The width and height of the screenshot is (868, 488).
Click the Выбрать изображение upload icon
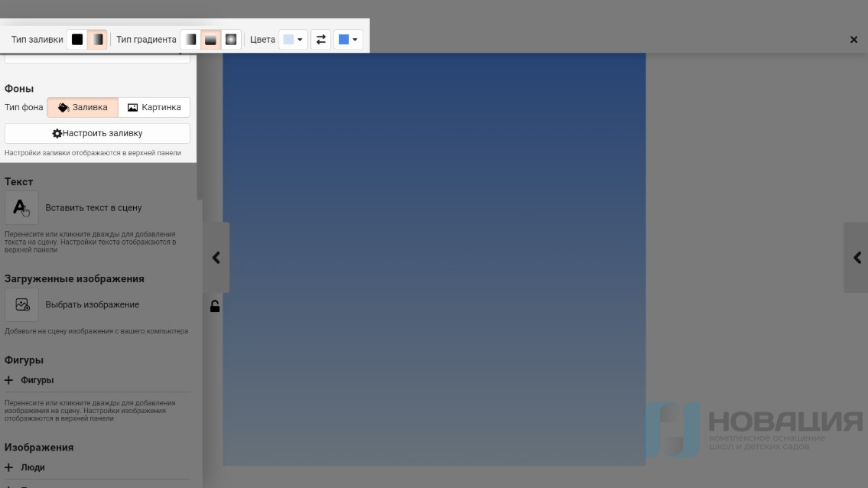coord(21,304)
